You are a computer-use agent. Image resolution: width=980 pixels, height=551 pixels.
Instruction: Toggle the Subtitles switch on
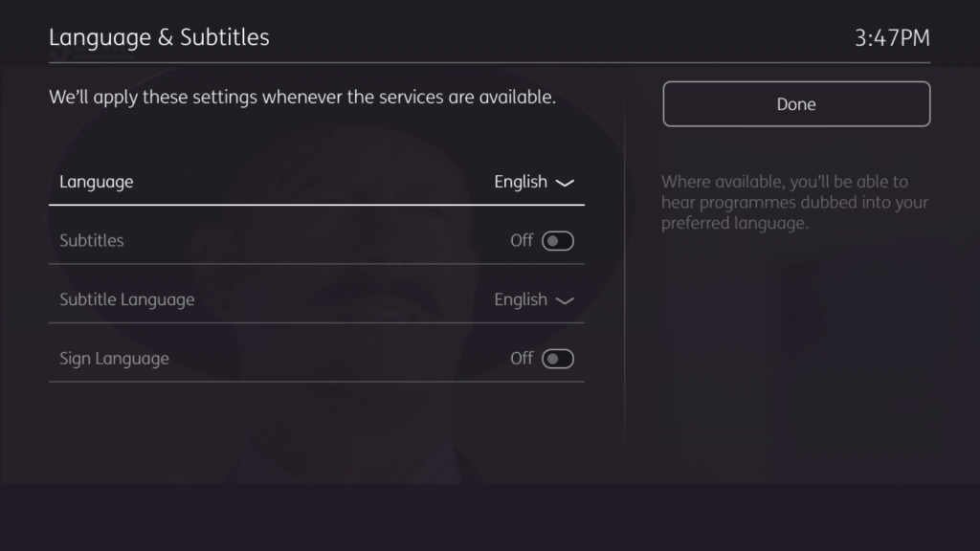pos(558,241)
